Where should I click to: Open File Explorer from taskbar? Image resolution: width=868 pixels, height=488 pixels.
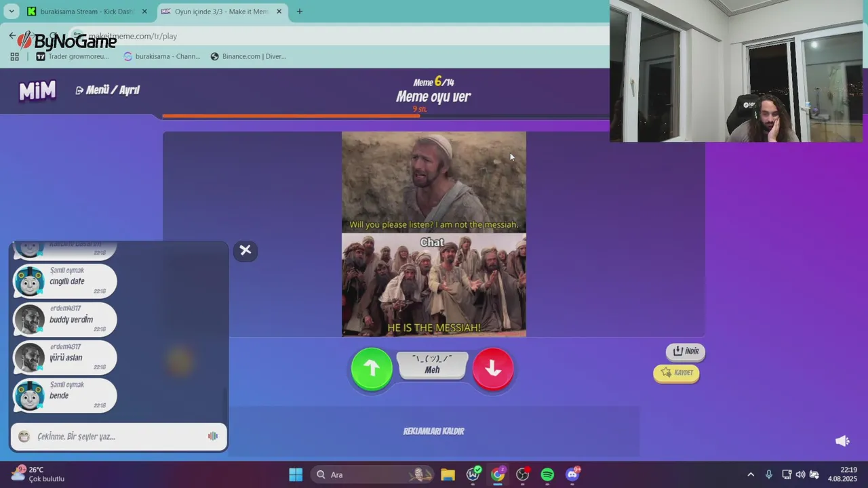coord(448,474)
